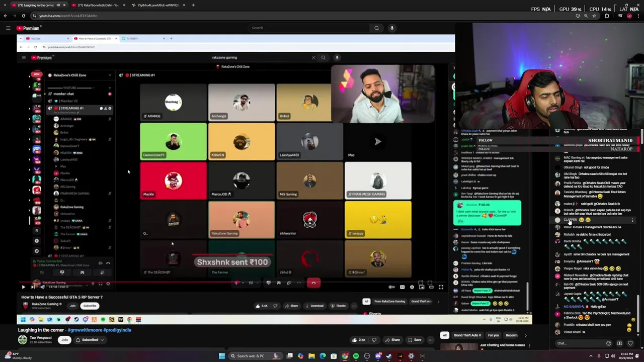The width and height of the screenshot is (644, 362).
Task: Open Spotify from the taskbar
Action: pyautogui.click(x=356, y=356)
